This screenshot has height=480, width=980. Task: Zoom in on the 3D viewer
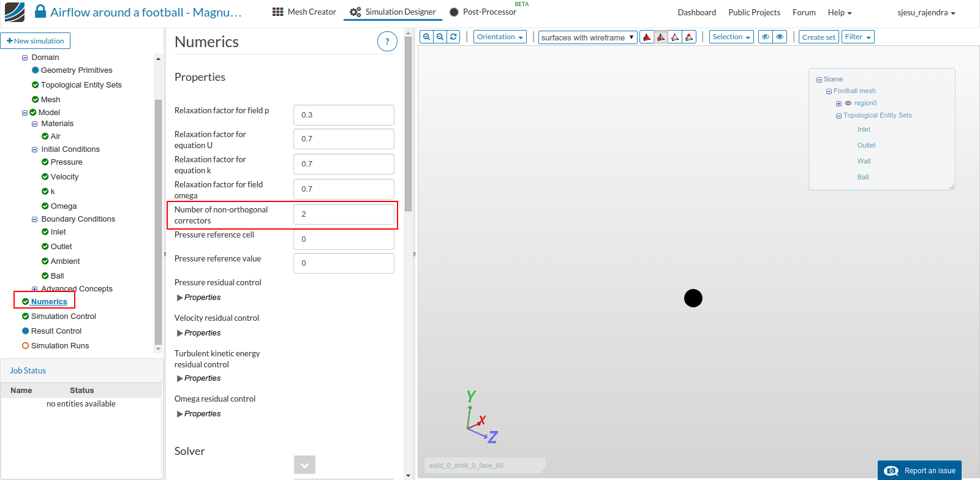427,37
